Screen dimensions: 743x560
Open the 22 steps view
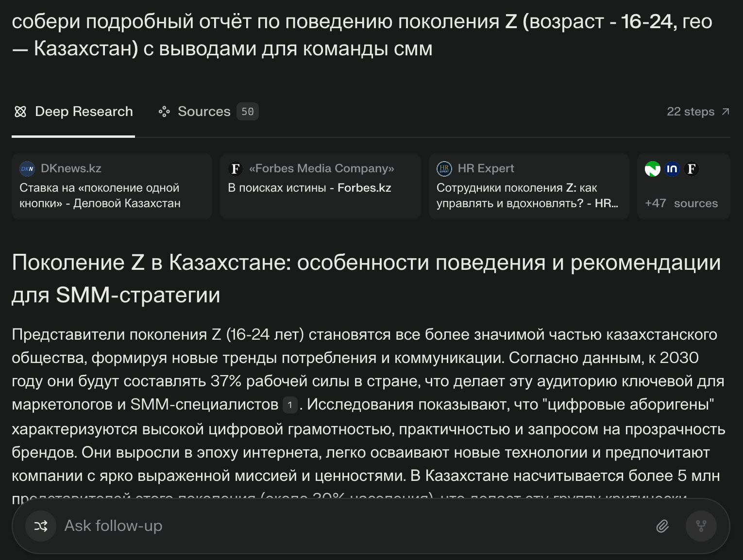[x=691, y=111]
